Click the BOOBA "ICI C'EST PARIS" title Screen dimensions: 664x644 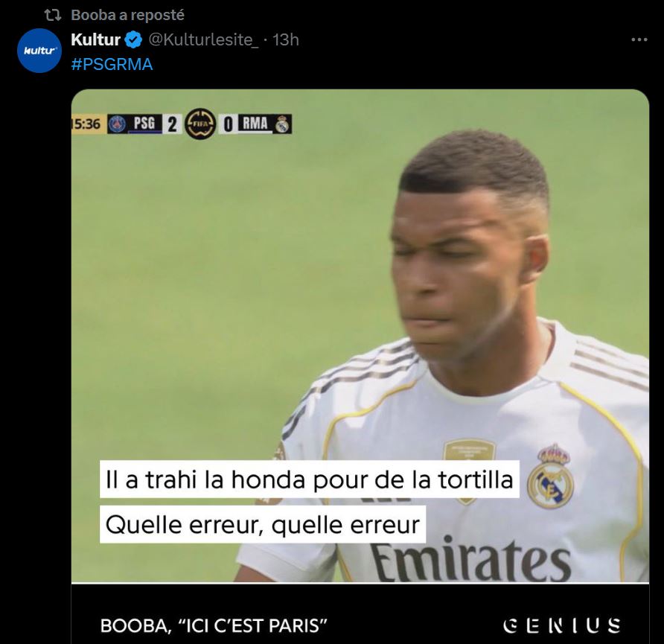coord(214,625)
